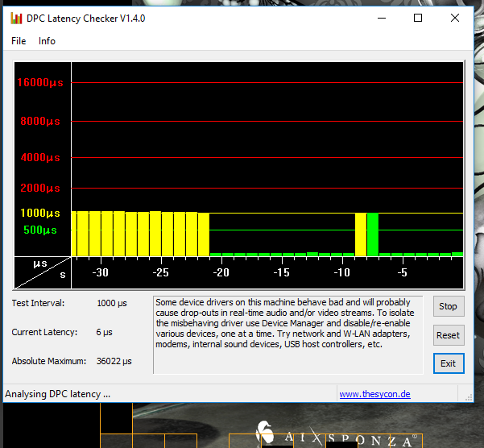This screenshot has width=484, height=448.
Task: Click the Reset button
Action: click(x=449, y=335)
